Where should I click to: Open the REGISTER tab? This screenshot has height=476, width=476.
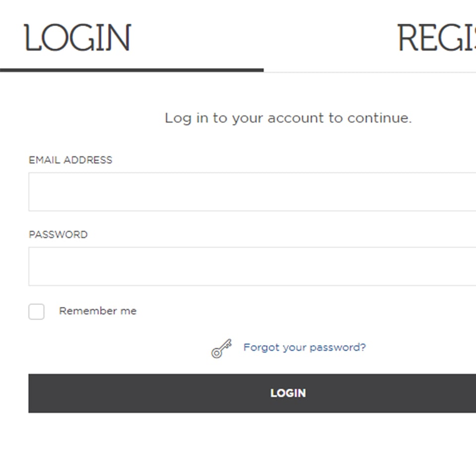pos(436,38)
